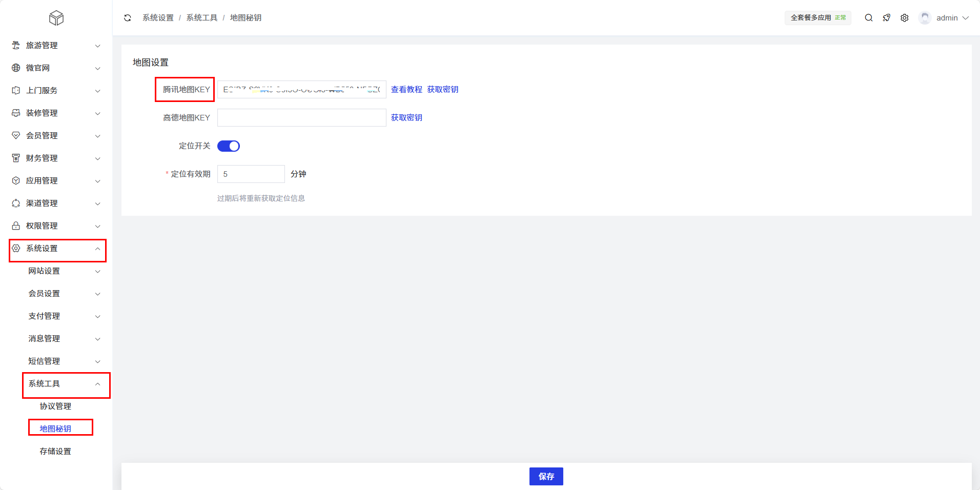Open the settings gear icon in header
The height and width of the screenshot is (490, 980).
[x=905, y=18]
